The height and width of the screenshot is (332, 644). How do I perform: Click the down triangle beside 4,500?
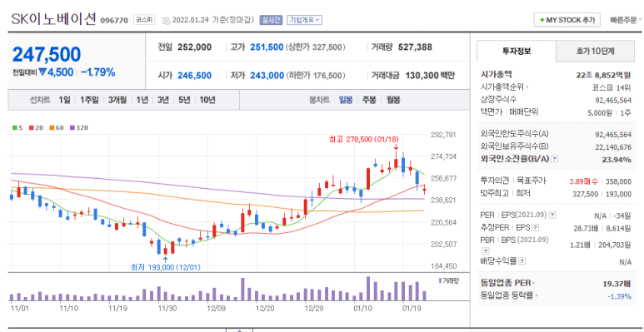(x=42, y=72)
